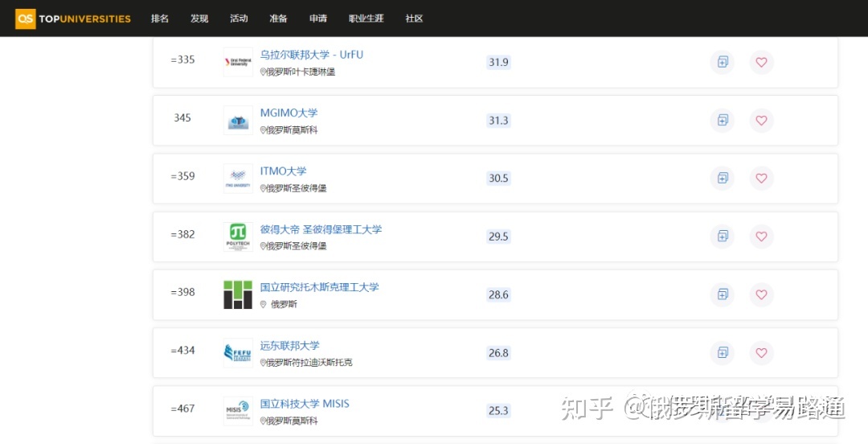868x444 pixels.
Task: Add UrFU to compare list
Action: pos(723,62)
